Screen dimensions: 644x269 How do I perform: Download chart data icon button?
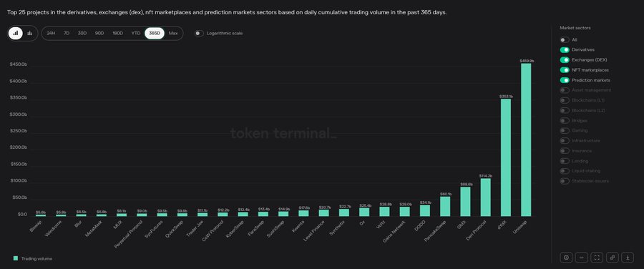click(x=628, y=258)
